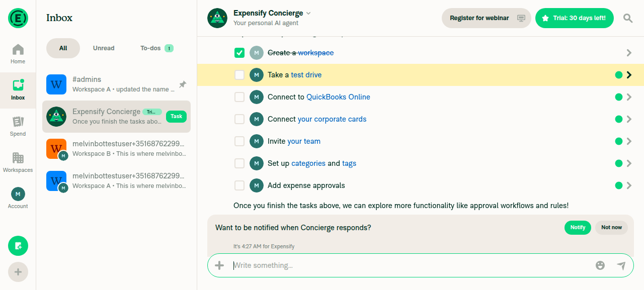This screenshot has width=644, height=290.
Task: Open the #admins workspace avatar
Action: pyautogui.click(x=56, y=84)
